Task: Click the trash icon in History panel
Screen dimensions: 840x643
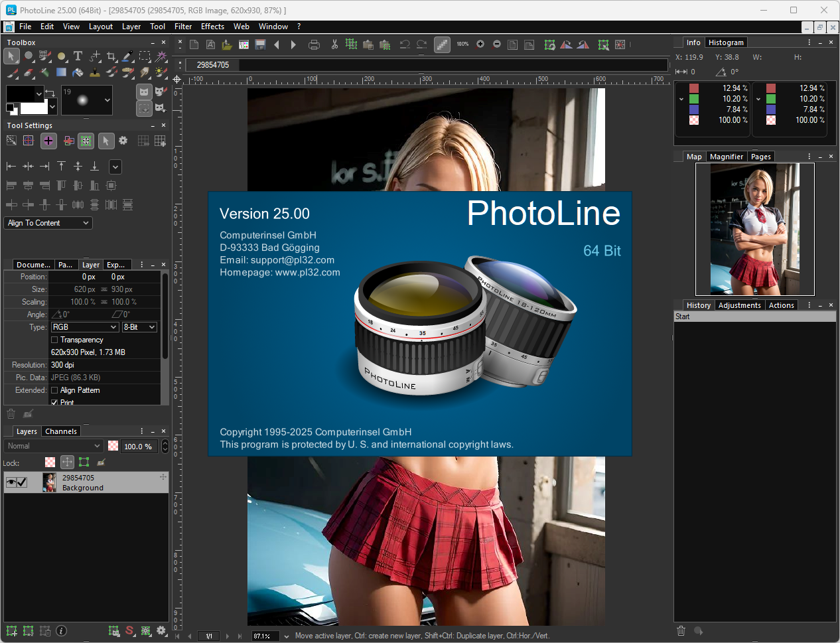Action: 681,631
